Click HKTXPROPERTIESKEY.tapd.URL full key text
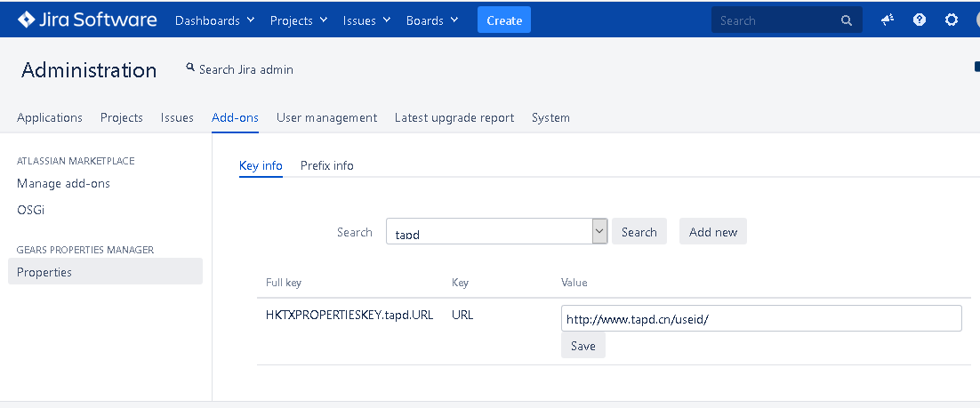This screenshot has width=980, height=408. 349,315
